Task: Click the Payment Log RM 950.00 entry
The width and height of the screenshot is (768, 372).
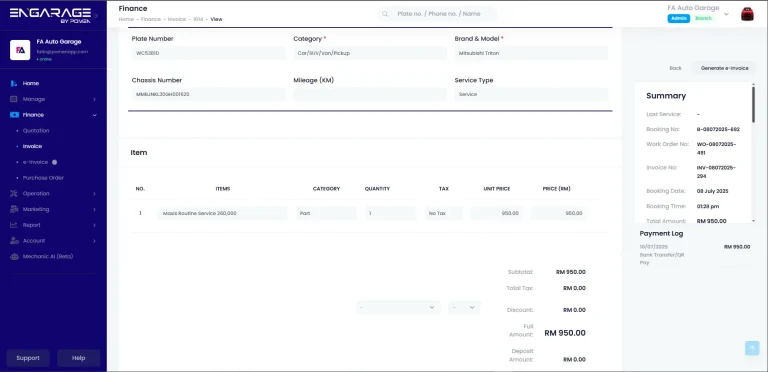Action: point(737,247)
